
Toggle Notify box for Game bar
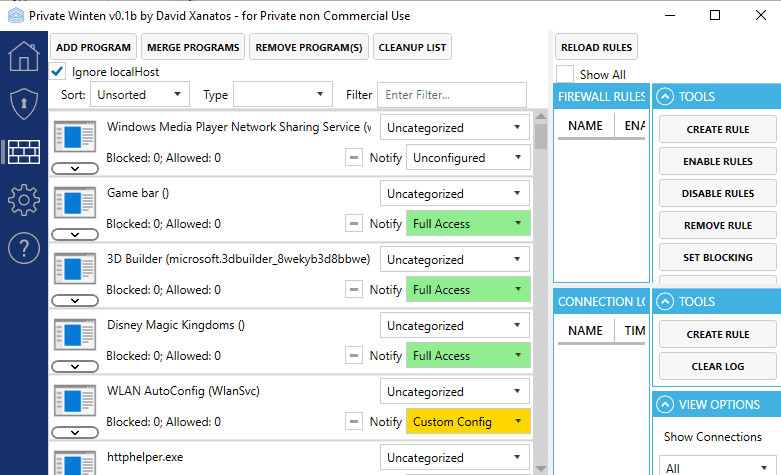coord(354,224)
